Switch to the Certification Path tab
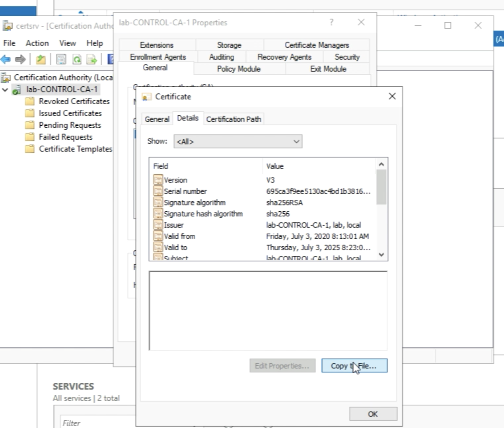Image resolution: width=504 pixels, height=428 pixels. click(x=233, y=119)
